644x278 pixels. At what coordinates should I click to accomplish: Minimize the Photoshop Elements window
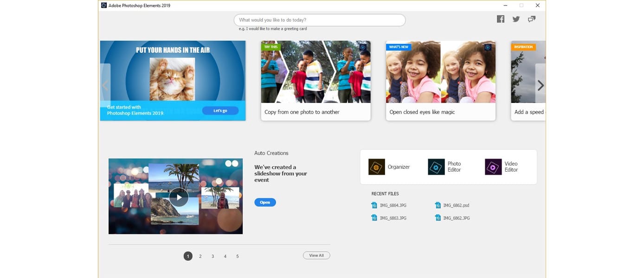coord(505,5)
